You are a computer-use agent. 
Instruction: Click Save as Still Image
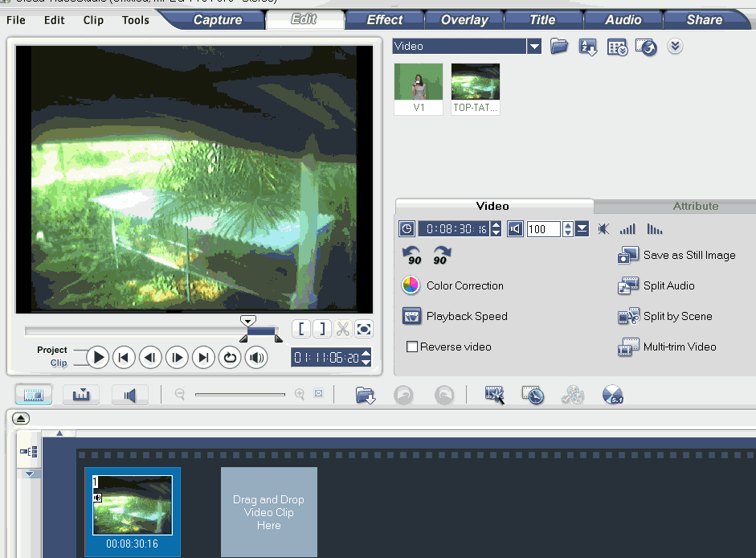click(x=676, y=256)
